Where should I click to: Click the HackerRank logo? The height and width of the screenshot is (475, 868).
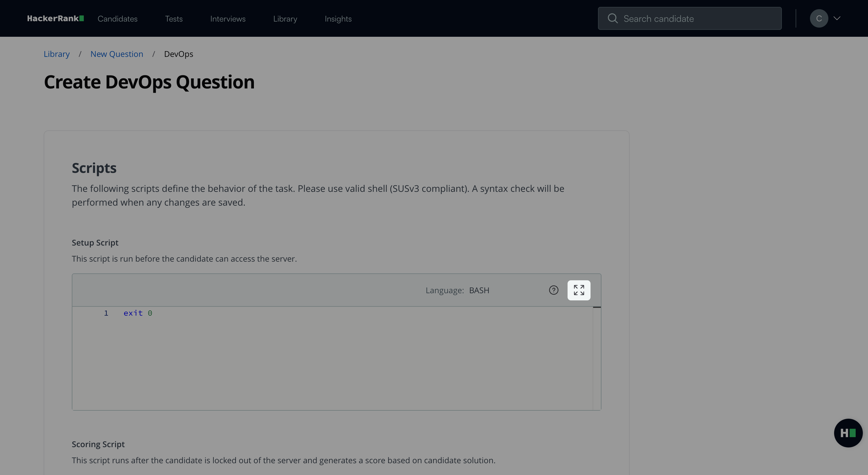pyautogui.click(x=55, y=19)
